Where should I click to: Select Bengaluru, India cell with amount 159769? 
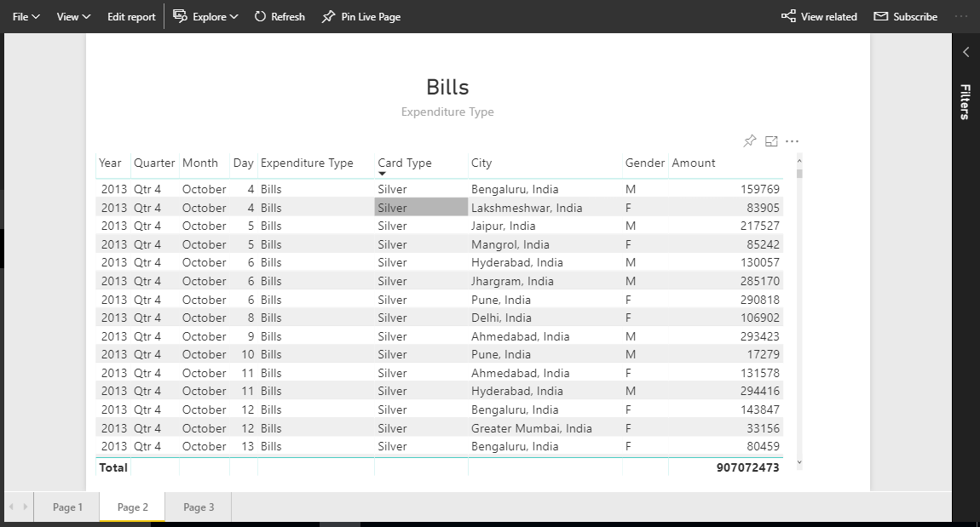pos(545,189)
